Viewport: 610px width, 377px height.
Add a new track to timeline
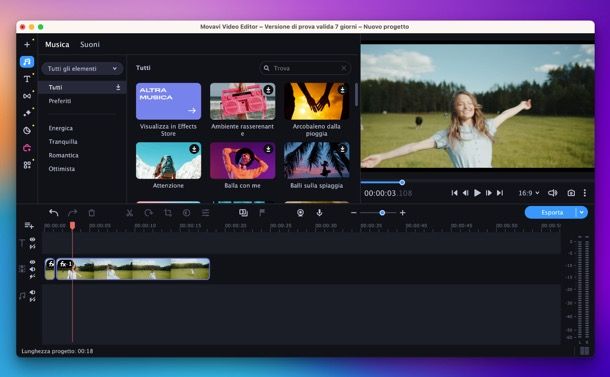coord(29,225)
